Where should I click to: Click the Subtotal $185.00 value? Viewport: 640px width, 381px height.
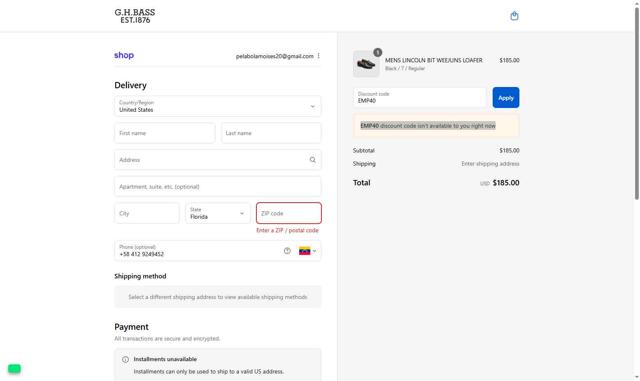pyautogui.click(x=509, y=151)
